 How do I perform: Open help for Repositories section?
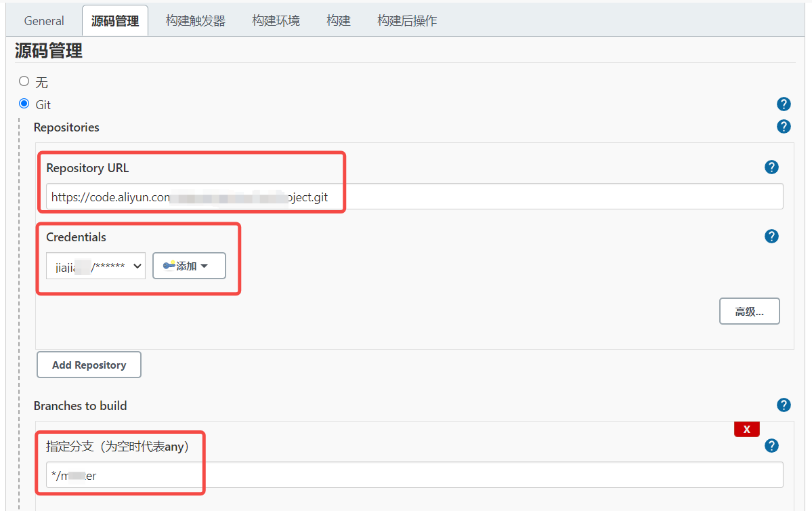coord(784,127)
